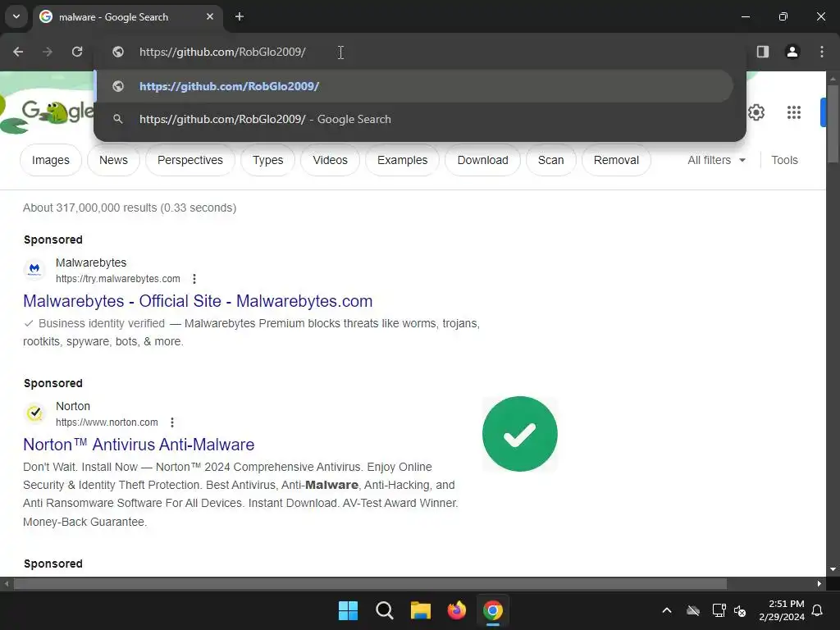Filter results by News
The width and height of the screenshot is (840, 630).
click(x=113, y=160)
